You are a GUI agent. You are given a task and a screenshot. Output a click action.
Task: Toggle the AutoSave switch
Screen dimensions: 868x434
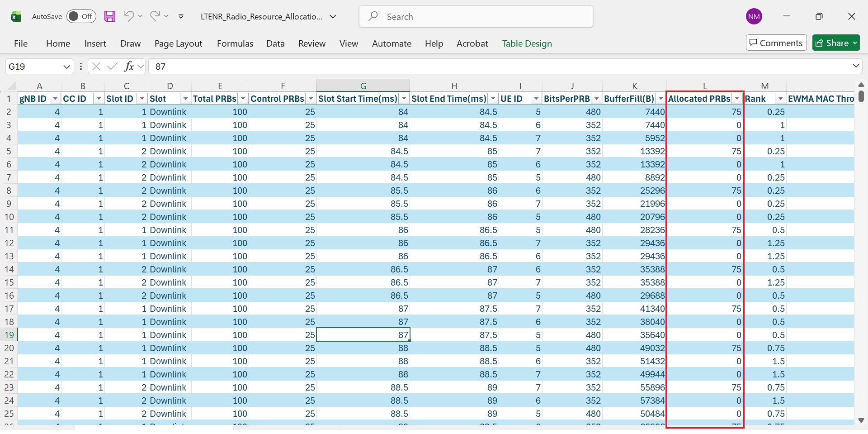[81, 16]
